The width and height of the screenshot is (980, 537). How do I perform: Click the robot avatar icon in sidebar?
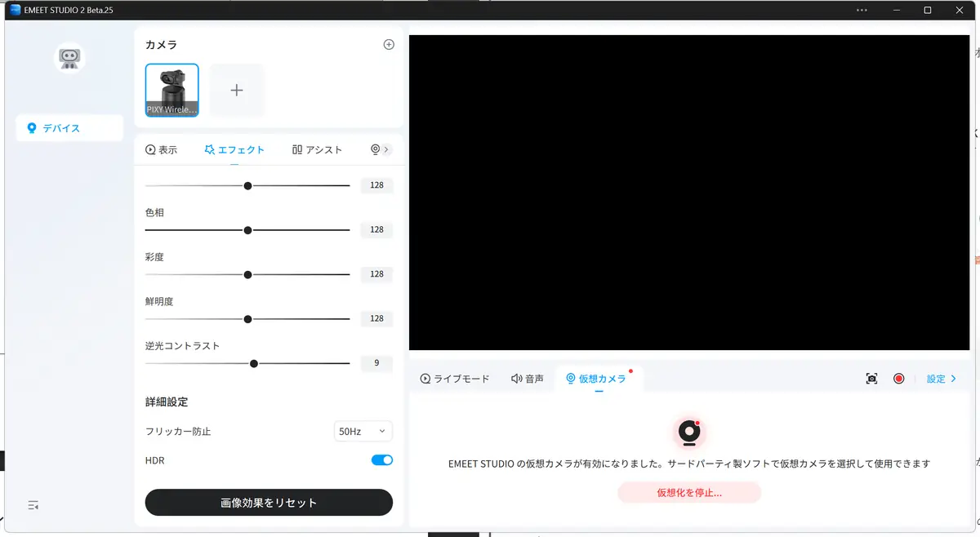coord(69,58)
